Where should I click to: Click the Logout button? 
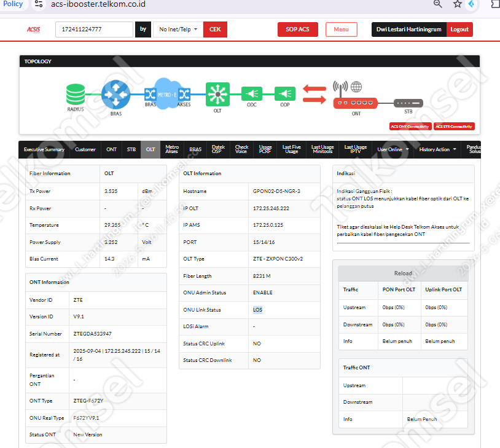459,29
